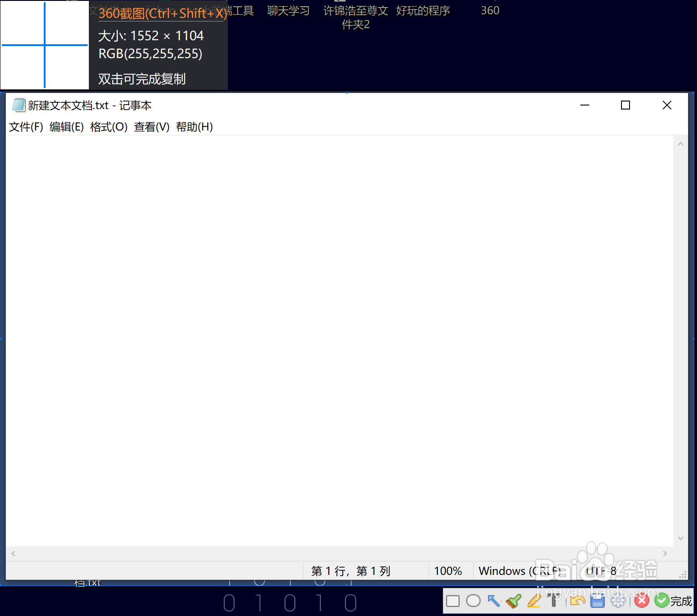Click inside the Notepad text area
This screenshot has width=697, height=616.
[x=340, y=341]
